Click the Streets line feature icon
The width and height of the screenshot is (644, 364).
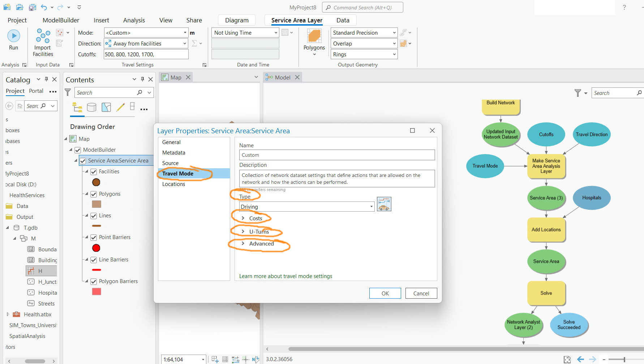point(31,304)
